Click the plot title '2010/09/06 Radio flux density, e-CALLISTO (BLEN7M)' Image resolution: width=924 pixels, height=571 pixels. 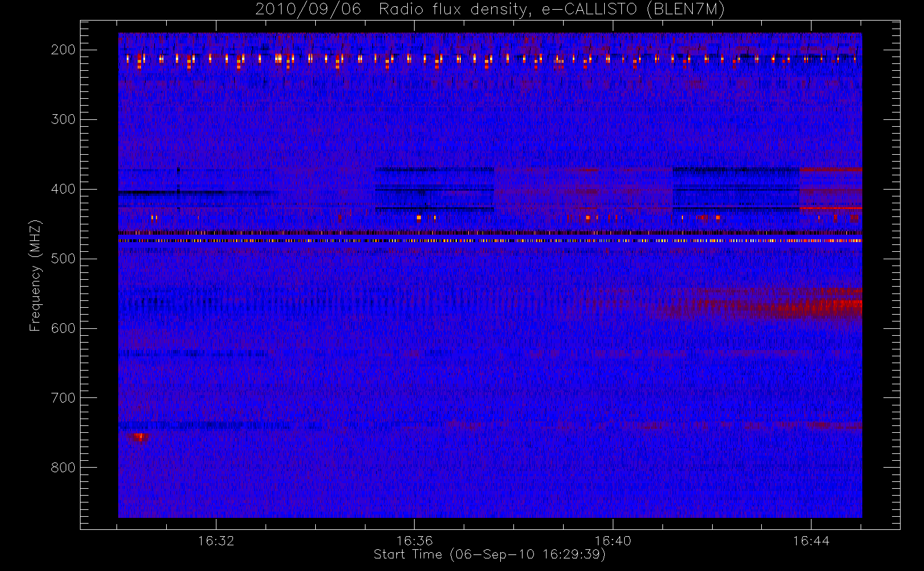point(489,10)
